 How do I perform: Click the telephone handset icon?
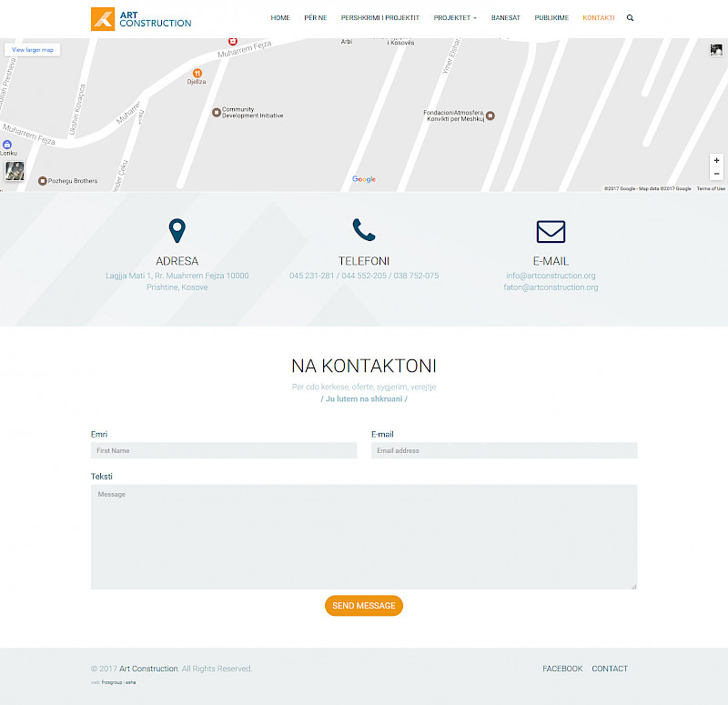click(364, 230)
